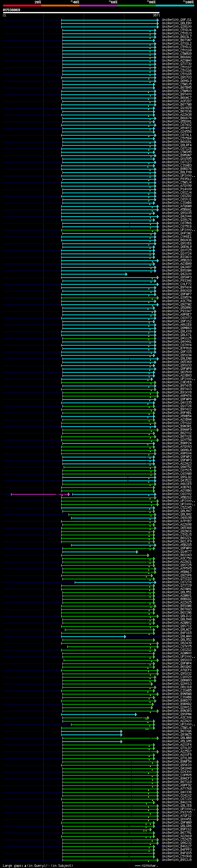Select the UniRef100_Q6S509 label

(176, 372)
